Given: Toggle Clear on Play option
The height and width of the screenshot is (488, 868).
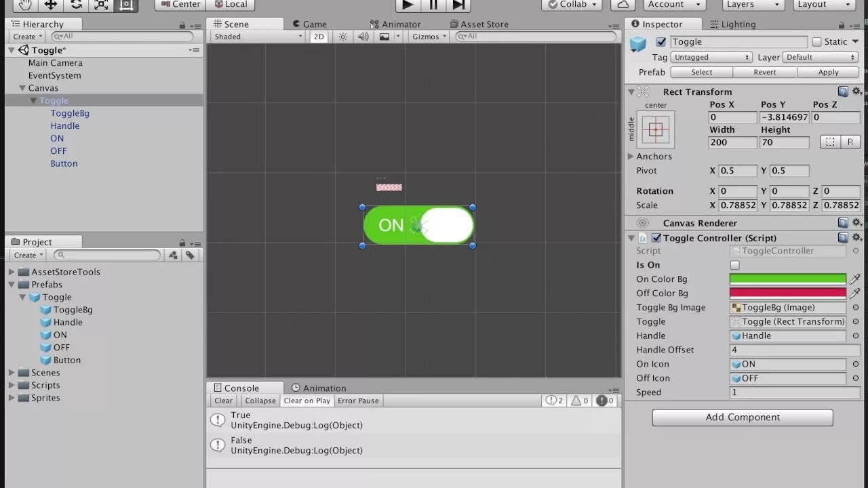Looking at the screenshot, I should coord(307,401).
